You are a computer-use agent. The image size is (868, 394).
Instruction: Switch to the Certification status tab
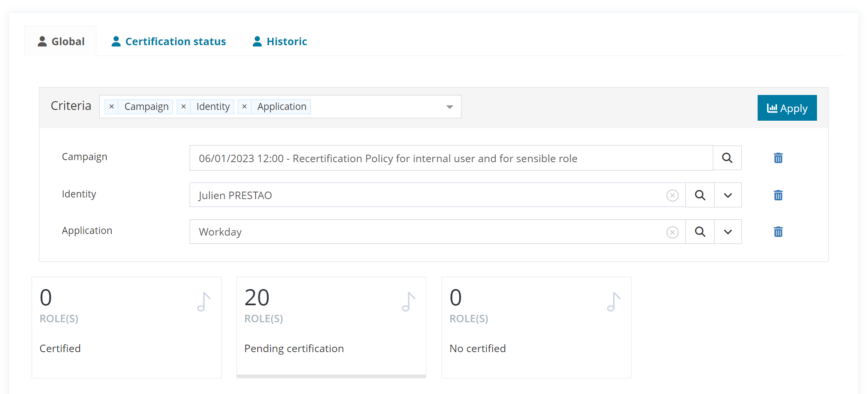point(169,41)
